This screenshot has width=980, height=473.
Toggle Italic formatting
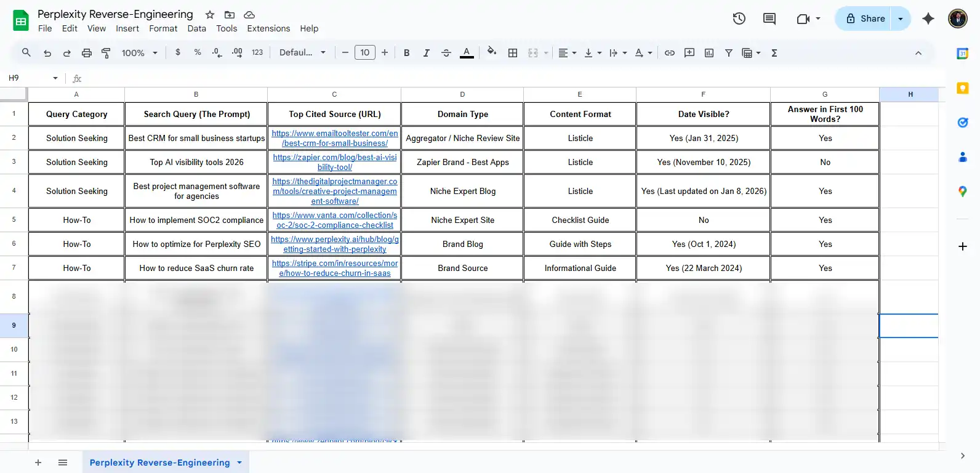pos(426,53)
